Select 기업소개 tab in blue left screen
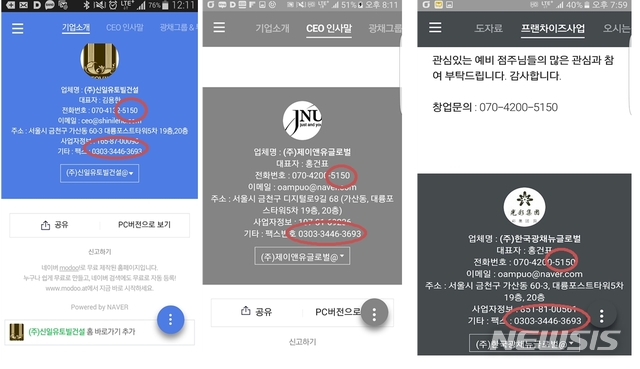 [x=76, y=27]
